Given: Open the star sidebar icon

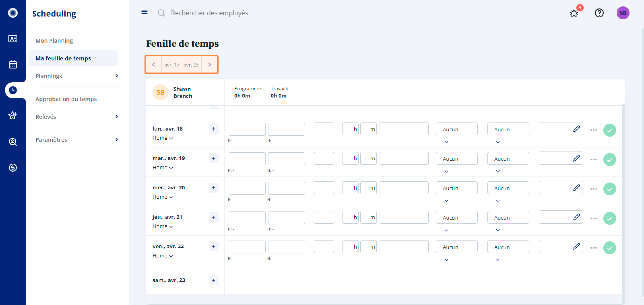Looking at the screenshot, I should coord(13,116).
